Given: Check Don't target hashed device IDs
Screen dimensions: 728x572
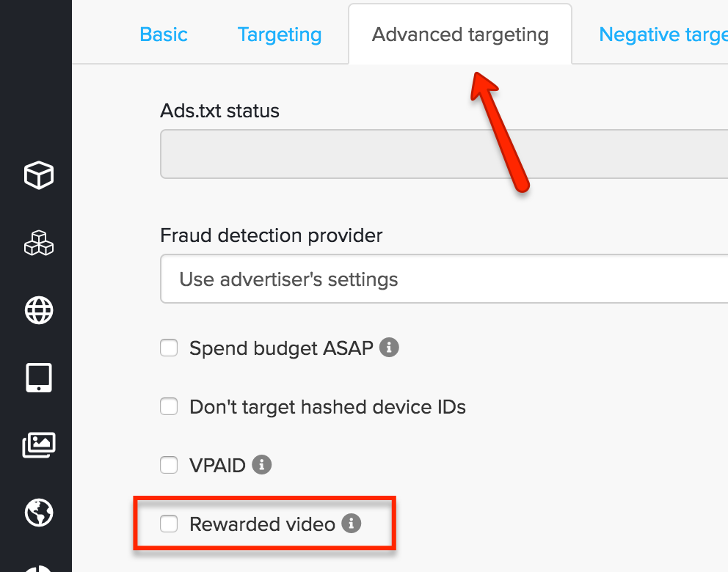Looking at the screenshot, I should coord(170,406).
